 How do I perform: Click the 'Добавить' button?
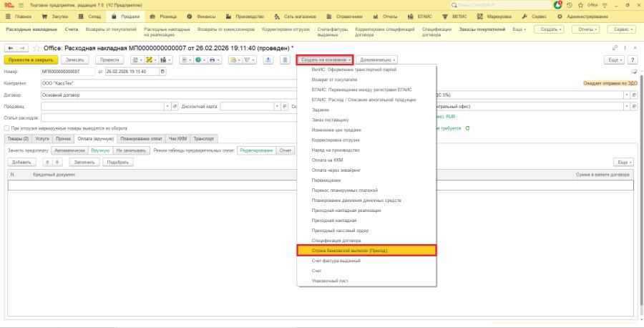click(21, 163)
